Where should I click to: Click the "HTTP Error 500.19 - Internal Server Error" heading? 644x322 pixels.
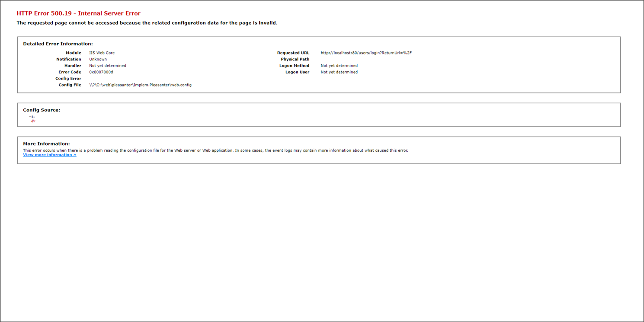[x=79, y=13]
